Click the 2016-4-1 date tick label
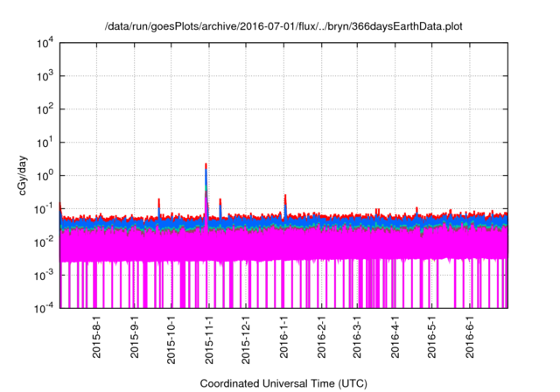The height and width of the screenshot is (392, 560). (395, 337)
